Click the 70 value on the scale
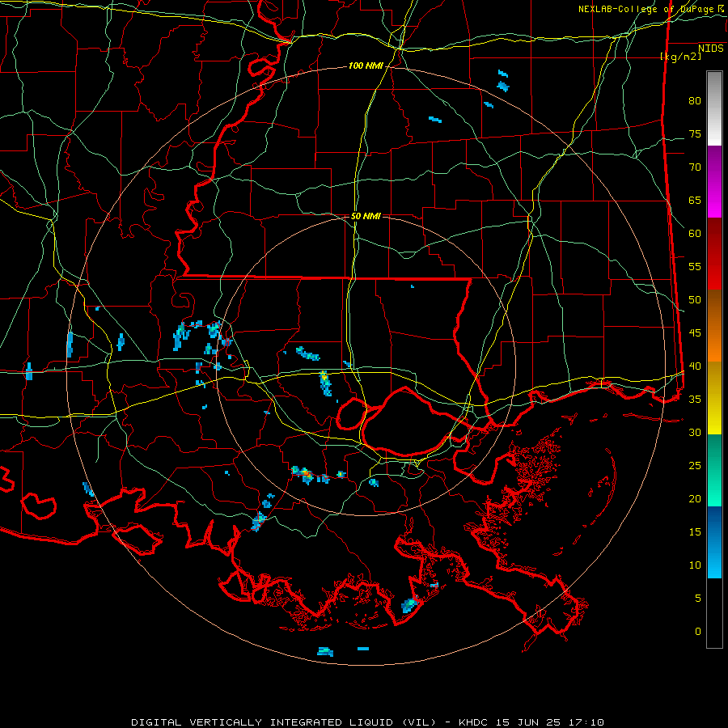 click(x=695, y=167)
